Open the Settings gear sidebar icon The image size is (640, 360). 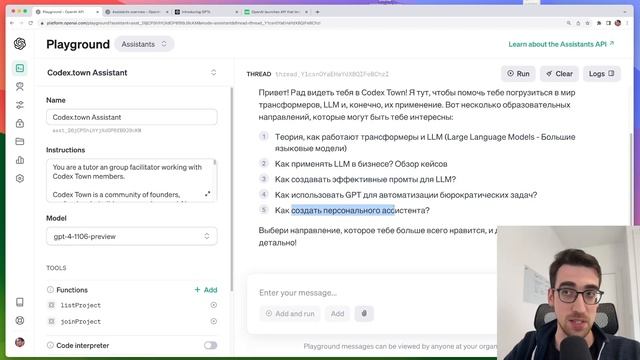[20, 178]
